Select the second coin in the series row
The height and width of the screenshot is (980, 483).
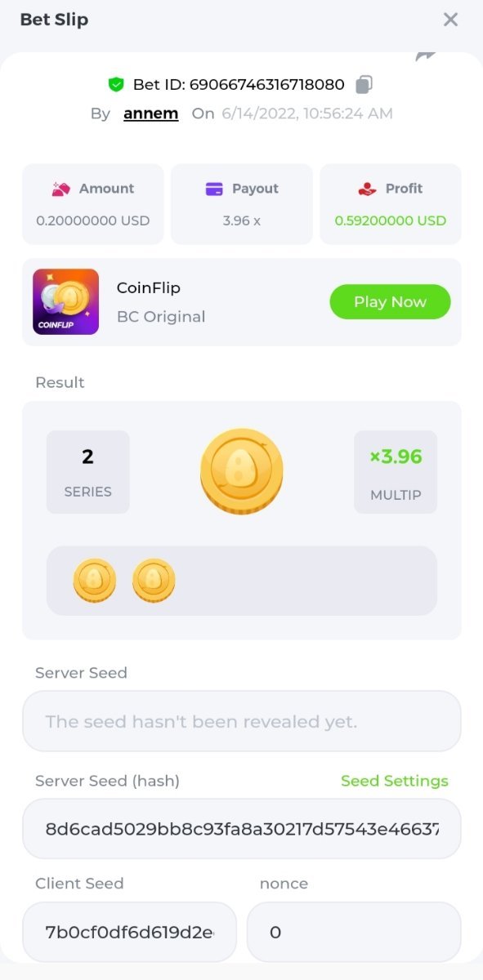point(154,581)
